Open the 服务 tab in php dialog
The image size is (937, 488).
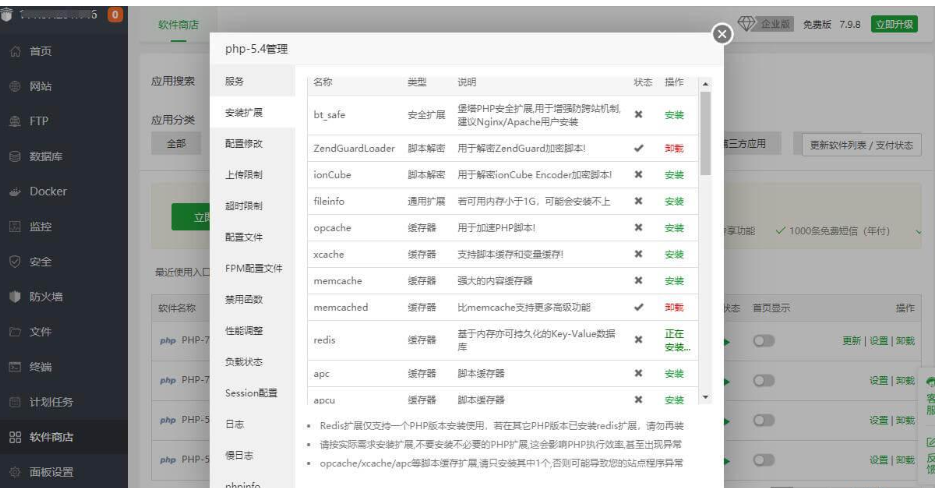point(253,81)
